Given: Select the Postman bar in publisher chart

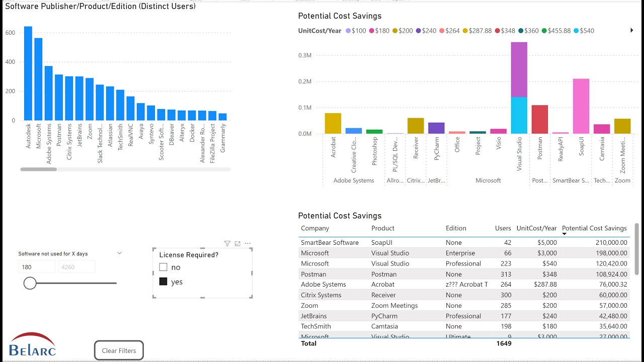Looking at the screenshot, I should pyautogui.click(x=59, y=98).
